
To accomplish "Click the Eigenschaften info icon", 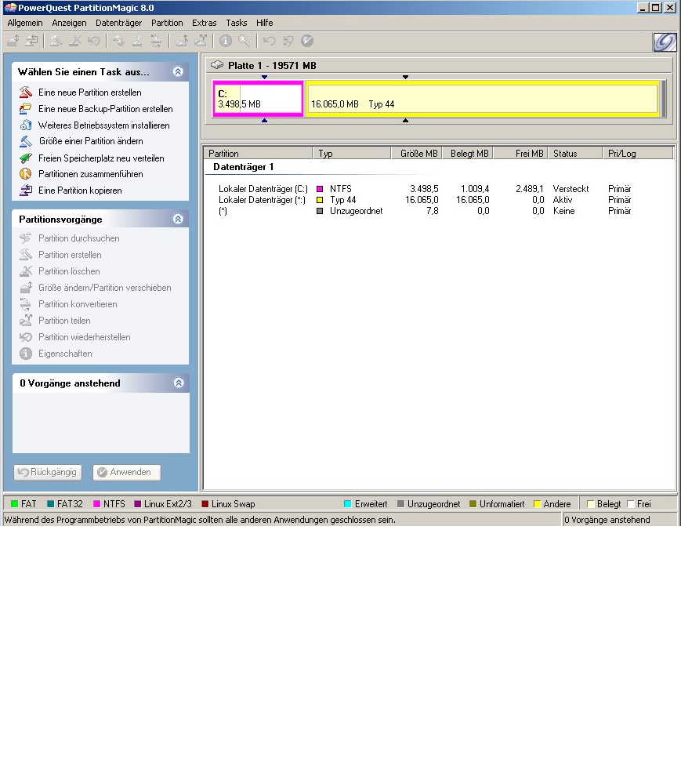I will (x=26, y=354).
